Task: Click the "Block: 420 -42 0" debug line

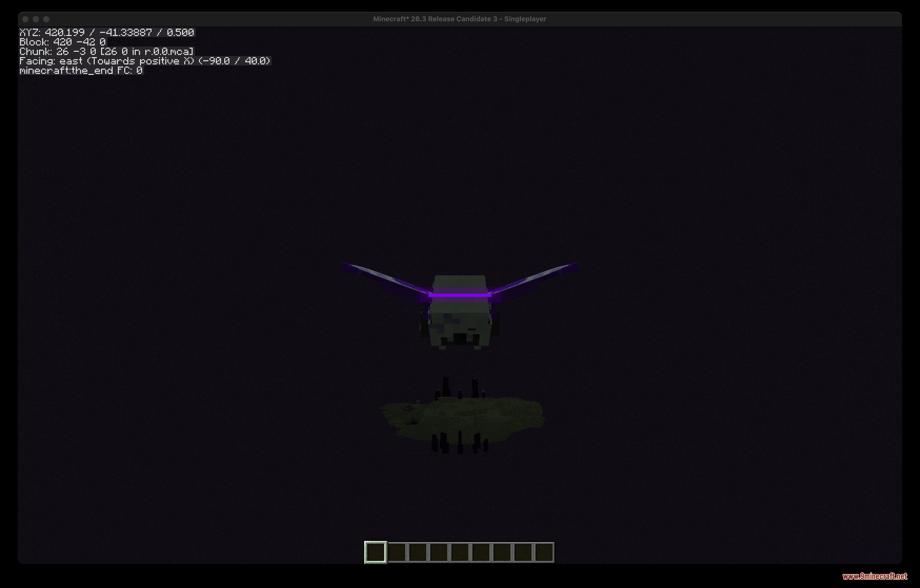Action: 63,42
